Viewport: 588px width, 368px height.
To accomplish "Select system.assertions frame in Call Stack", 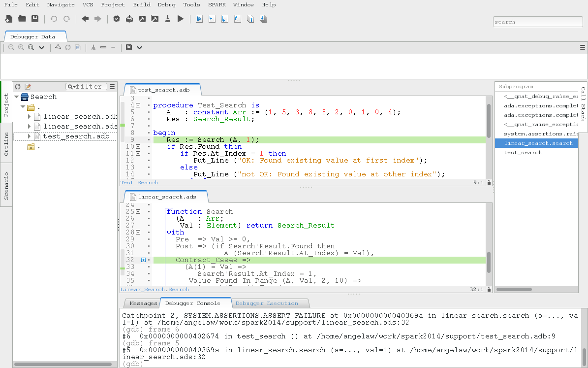I will pos(536,134).
